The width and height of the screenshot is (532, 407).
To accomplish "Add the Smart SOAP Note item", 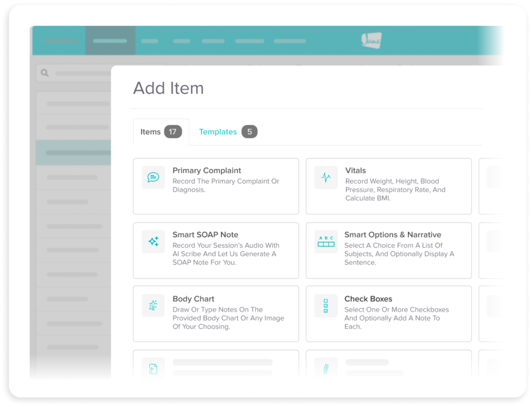I will point(216,250).
